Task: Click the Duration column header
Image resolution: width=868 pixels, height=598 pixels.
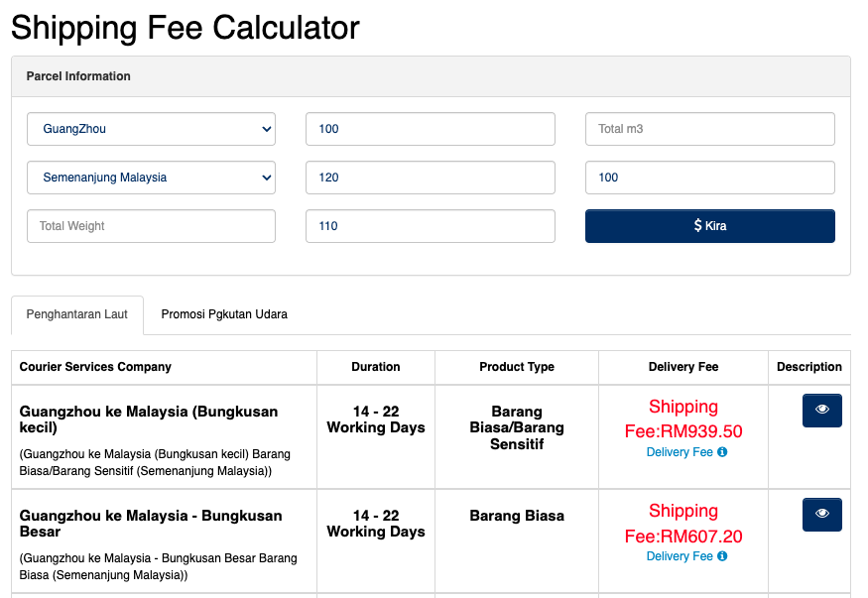Action: [376, 367]
